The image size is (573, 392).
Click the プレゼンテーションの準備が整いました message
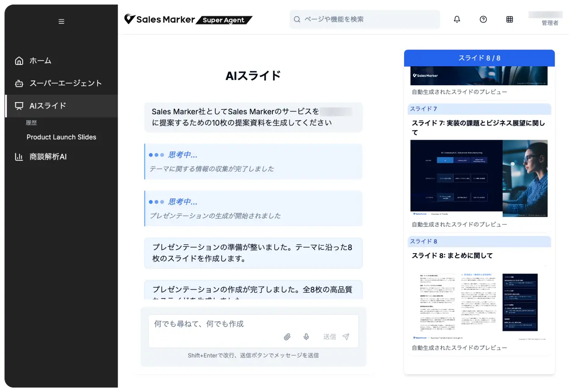253,253
